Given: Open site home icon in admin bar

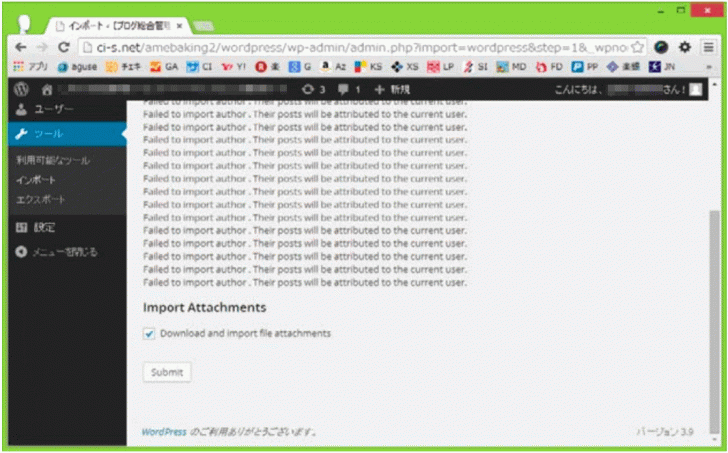Looking at the screenshot, I should pyautogui.click(x=46, y=89).
